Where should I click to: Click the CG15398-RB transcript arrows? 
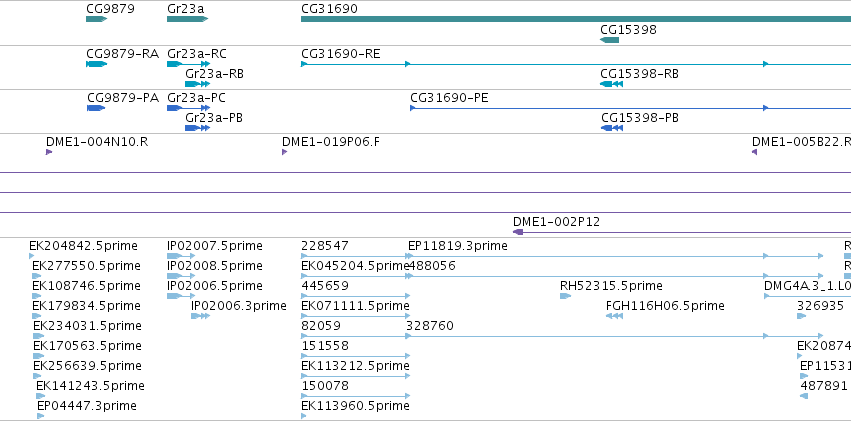(611, 84)
